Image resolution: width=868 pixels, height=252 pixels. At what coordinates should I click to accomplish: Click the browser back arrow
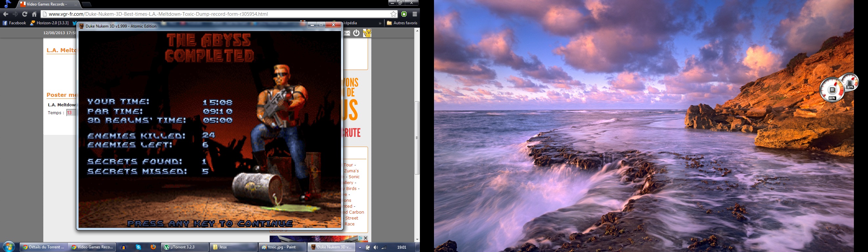5,14
